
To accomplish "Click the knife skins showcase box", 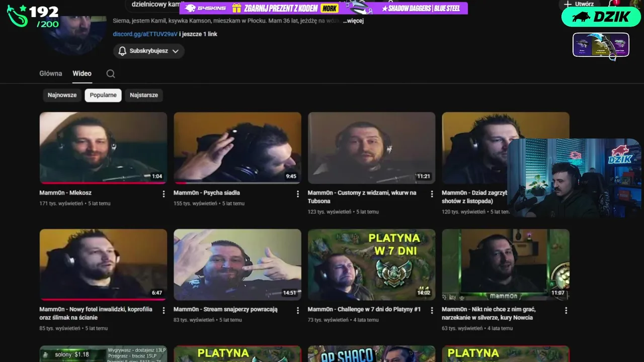I will [x=601, y=45].
